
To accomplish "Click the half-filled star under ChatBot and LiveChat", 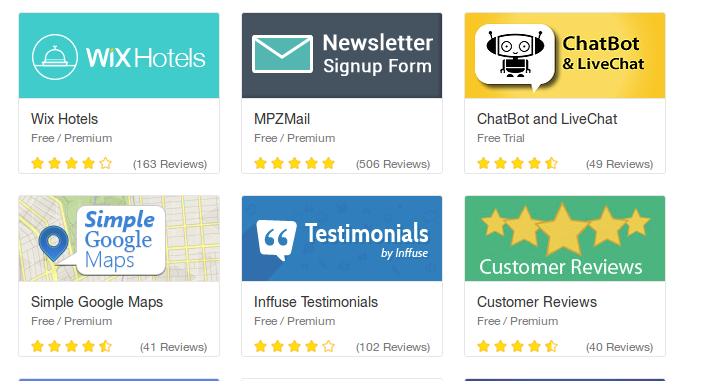I will (552, 163).
